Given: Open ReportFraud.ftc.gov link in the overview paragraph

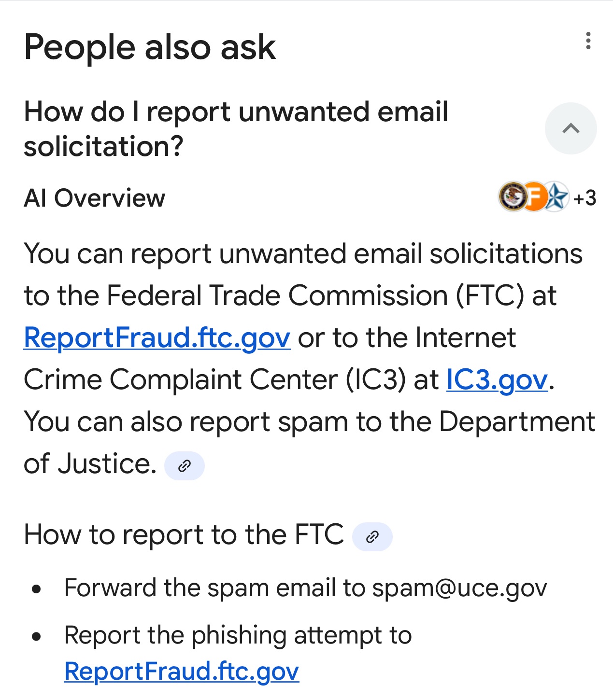Looking at the screenshot, I should pyautogui.click(x=157, y=337).
